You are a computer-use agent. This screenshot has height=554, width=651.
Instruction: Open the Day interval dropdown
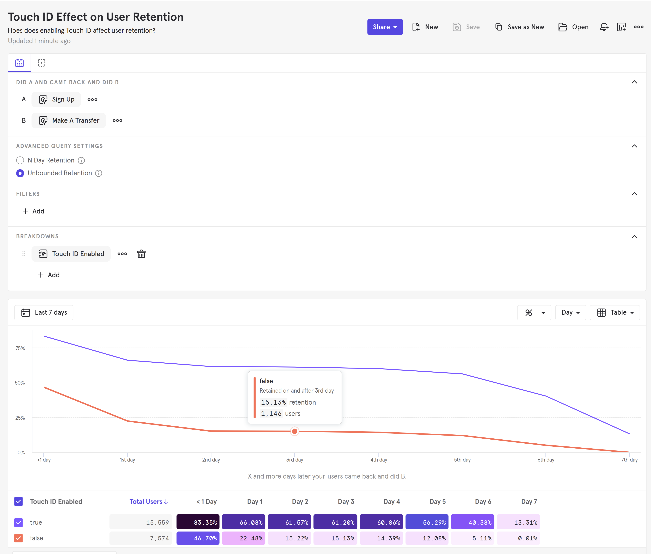pos(570,313)
